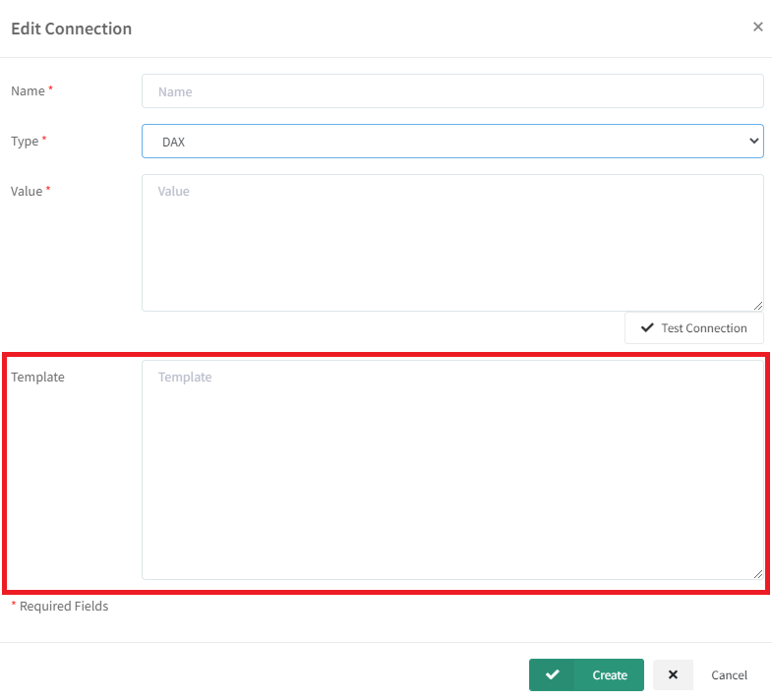Viewport: 772px width, 700px height.
Task: Click the Type field label
Action: 29,141
